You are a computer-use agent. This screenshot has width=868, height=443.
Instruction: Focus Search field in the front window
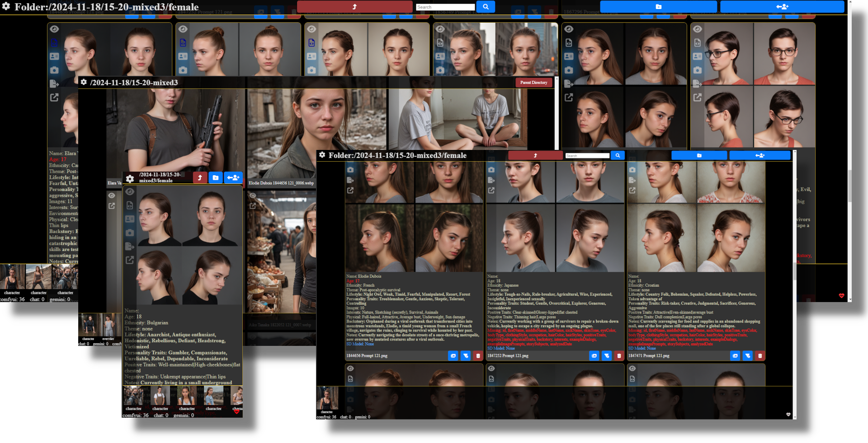587,156
